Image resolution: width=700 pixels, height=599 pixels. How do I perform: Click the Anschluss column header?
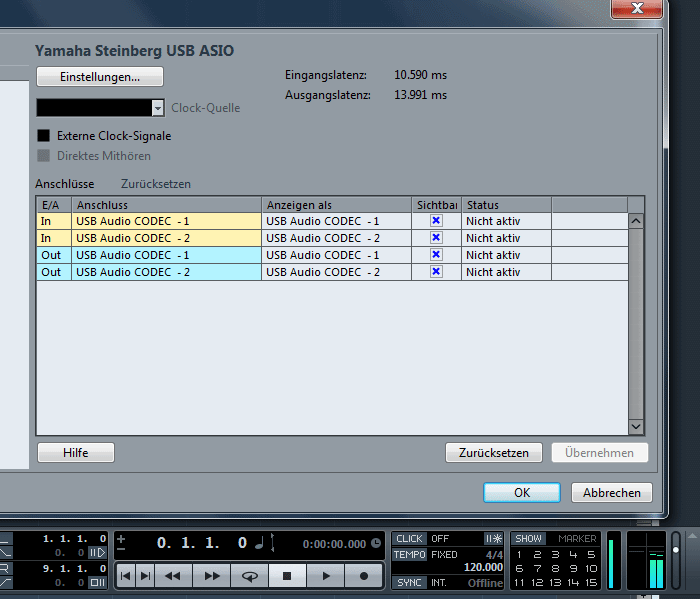(167, 205)
